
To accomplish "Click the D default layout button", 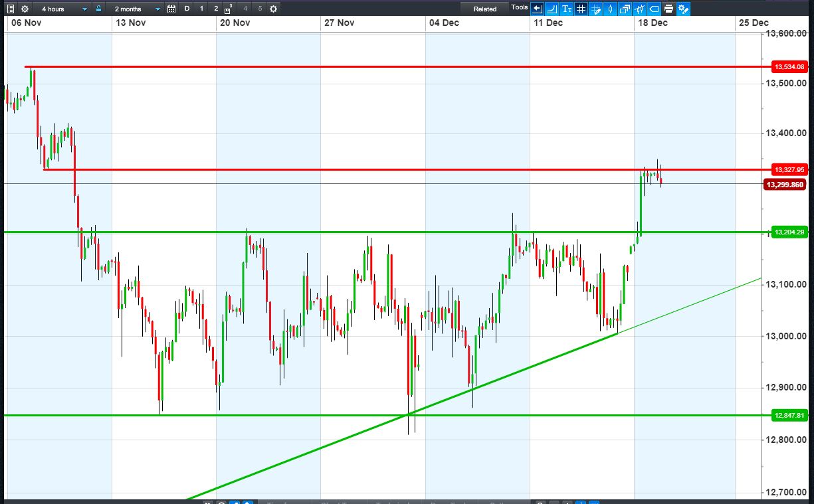I will click(187, 9).
